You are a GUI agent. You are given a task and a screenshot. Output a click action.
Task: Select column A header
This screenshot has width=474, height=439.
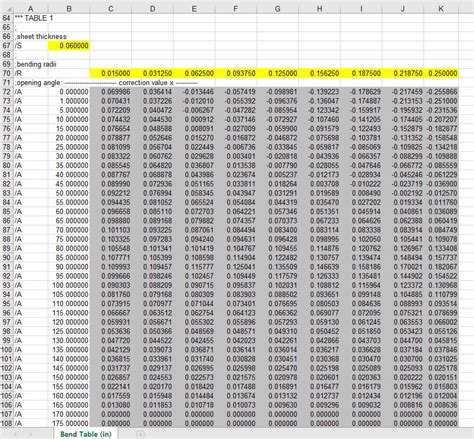click(x=31, y=9)
